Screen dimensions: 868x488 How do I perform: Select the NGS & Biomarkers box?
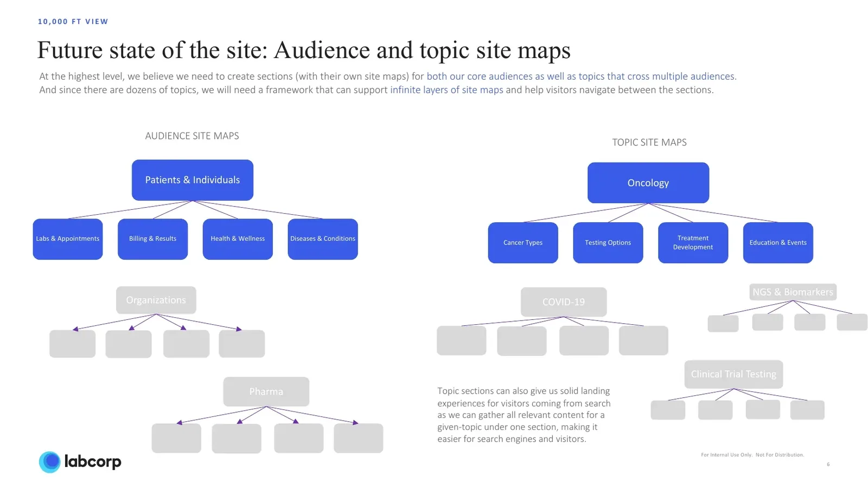click(x=793, y=292)
